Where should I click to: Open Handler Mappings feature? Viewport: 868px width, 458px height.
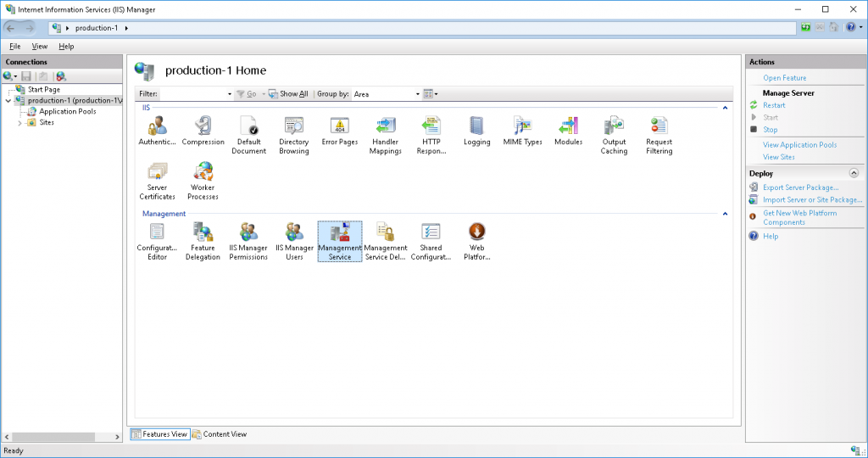(385, 127)
